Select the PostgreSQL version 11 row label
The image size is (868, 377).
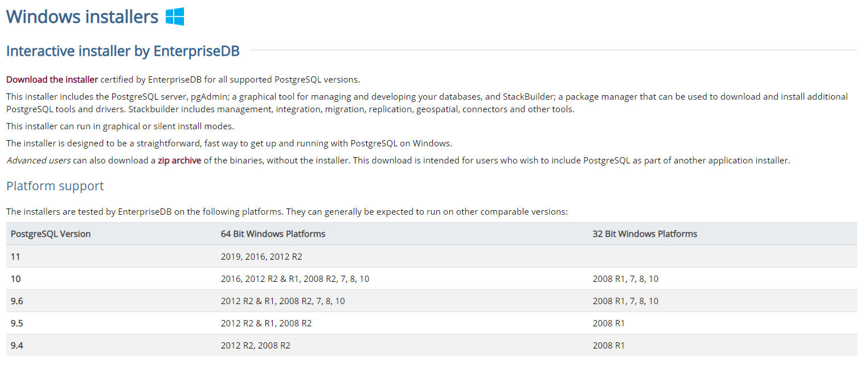click(15, 257)
